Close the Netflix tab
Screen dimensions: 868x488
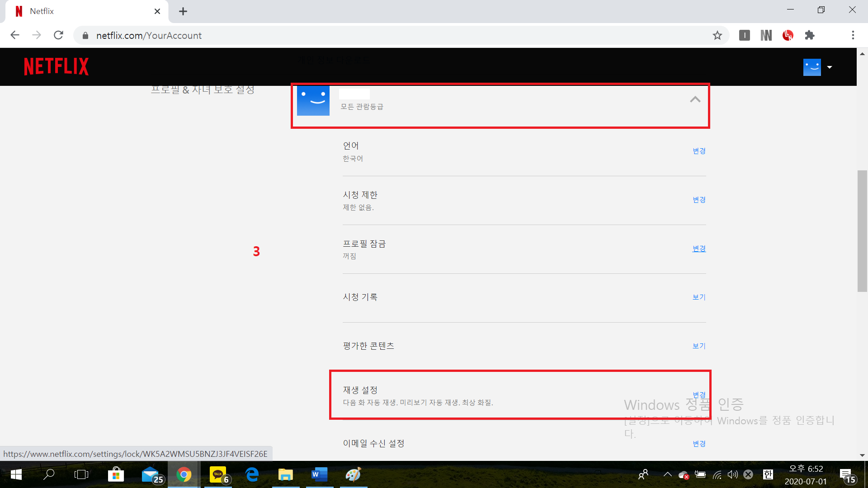point(157,11)
